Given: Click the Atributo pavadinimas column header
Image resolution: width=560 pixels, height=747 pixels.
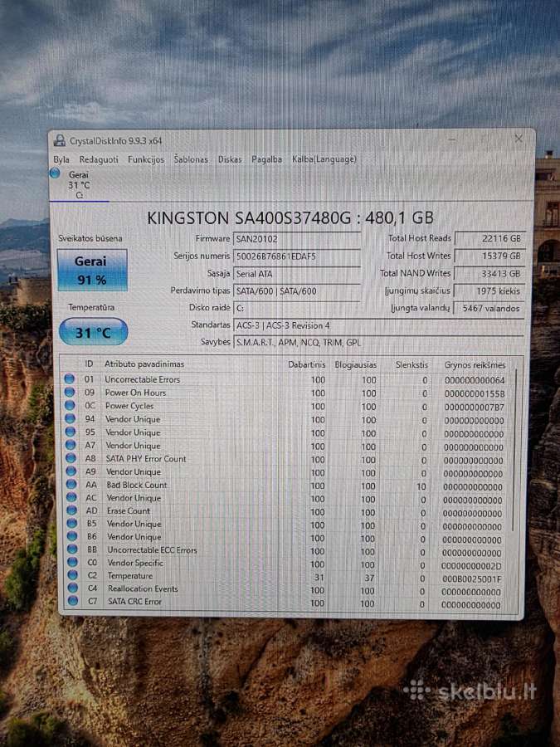Looking at the screenshot, I should [144, 364].
